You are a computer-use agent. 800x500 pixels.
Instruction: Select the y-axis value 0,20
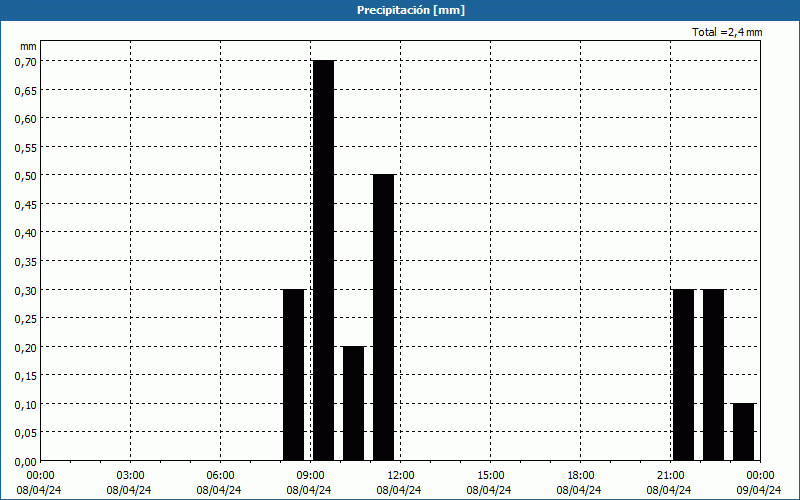(x=26, y=347)
